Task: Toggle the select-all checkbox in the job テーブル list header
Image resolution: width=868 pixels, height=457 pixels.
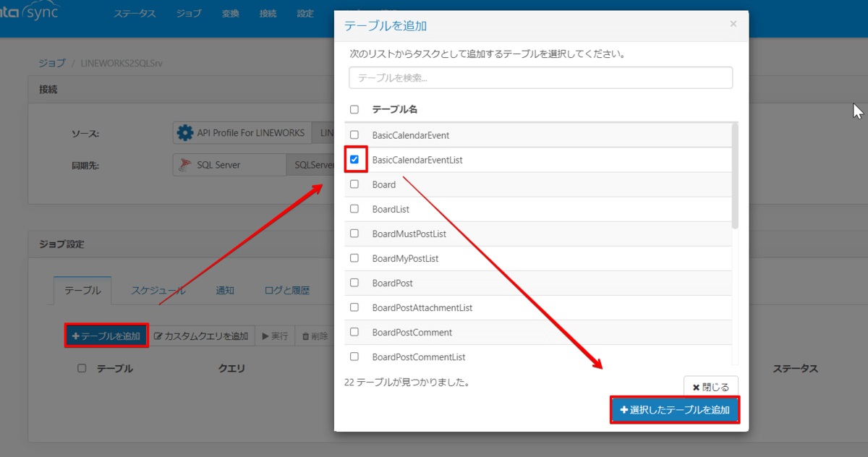Action: [82, 368]
